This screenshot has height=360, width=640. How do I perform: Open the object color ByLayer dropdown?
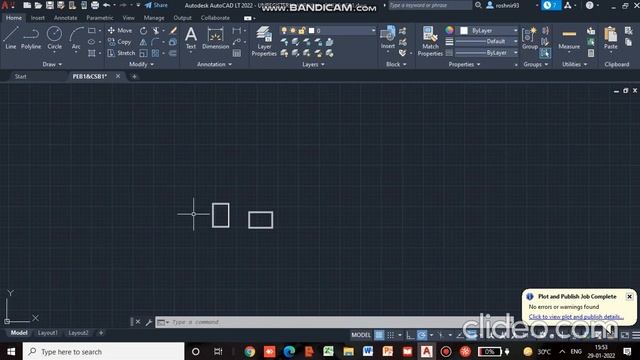pyautogui.click(x=516, y=31)
